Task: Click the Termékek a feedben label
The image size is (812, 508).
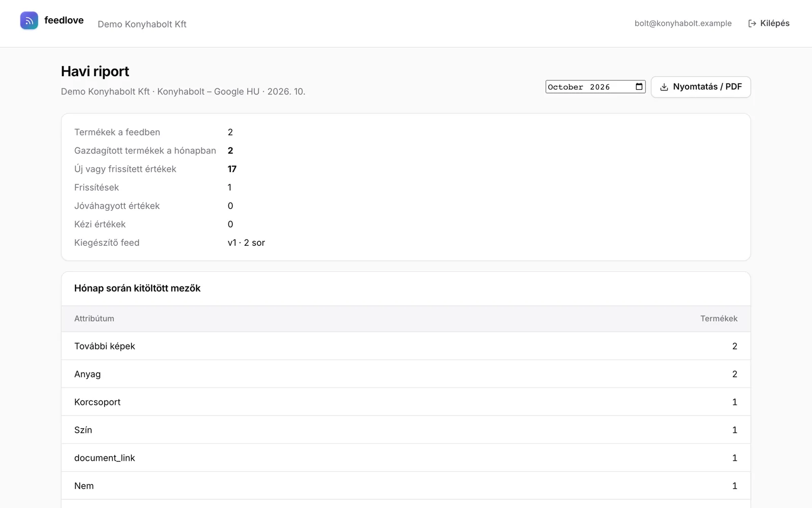Action: [117, 132]
